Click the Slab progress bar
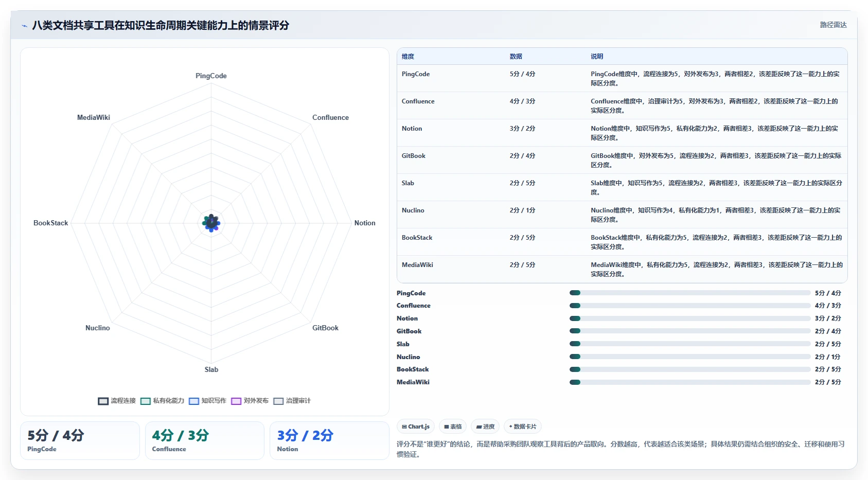This screenshot has height=480, width=868. (690, 344)
